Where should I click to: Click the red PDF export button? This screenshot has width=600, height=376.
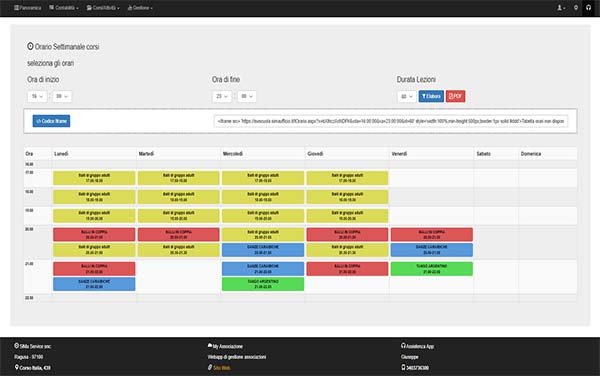click(x=455, y=96)
